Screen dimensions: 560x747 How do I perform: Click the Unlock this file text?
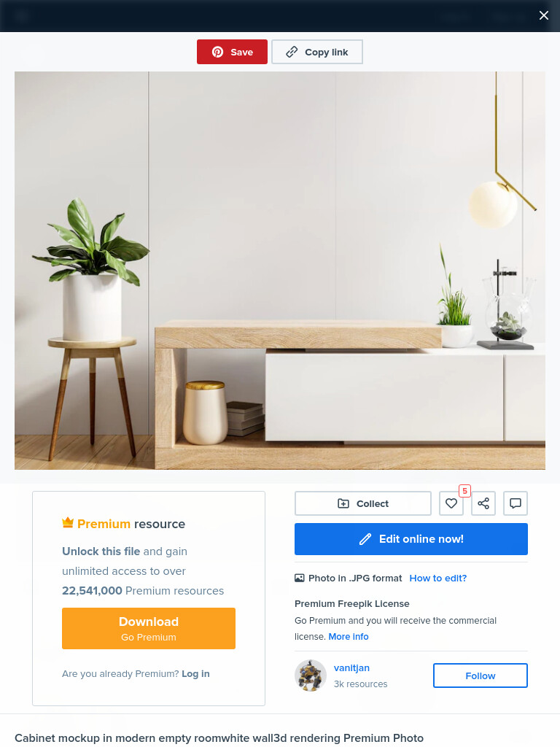coord(101,551)
